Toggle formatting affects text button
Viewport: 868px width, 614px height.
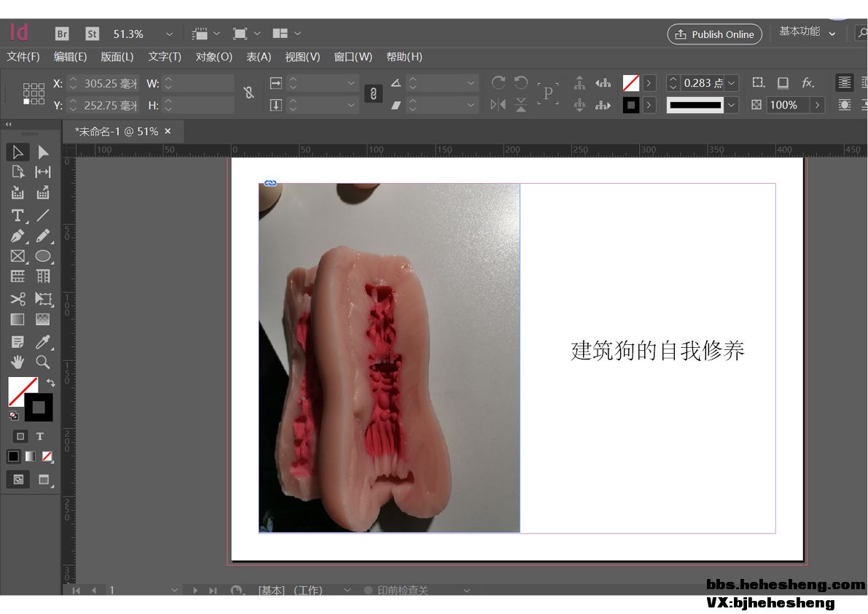(x=40, y=436)
